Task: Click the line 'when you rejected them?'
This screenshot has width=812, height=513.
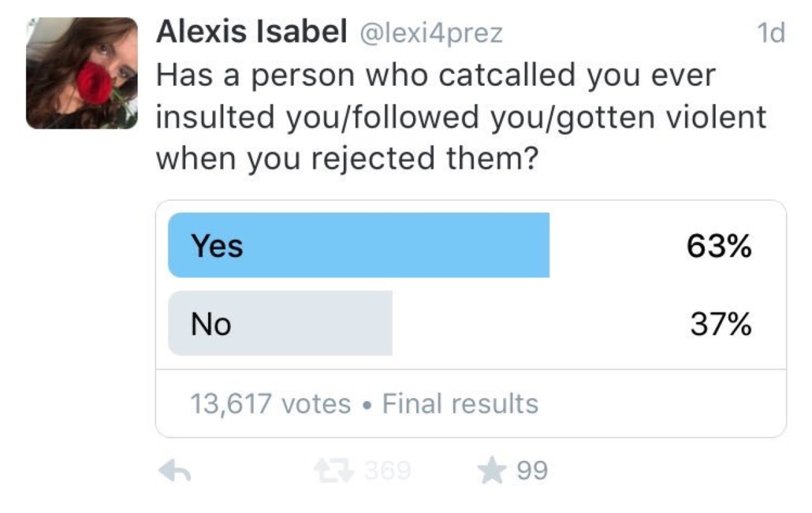Action: 346,157
